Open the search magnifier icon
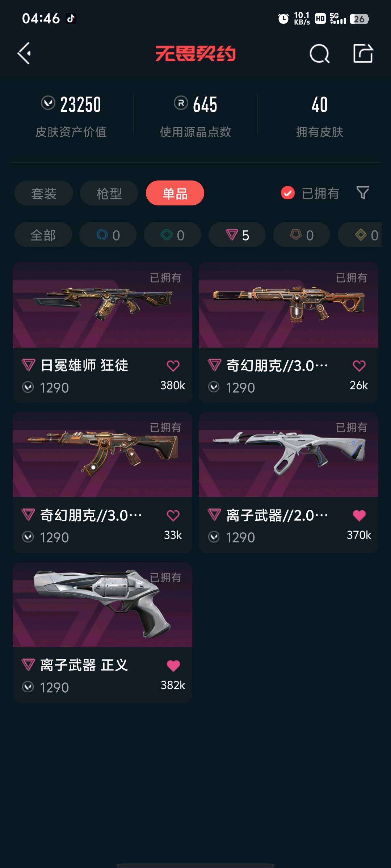The width and height of the screenshot is (391, 868). point(320,54)
